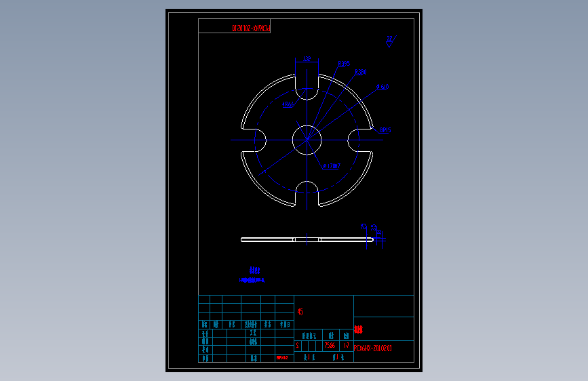Click the side section view of the disc
Image resolution: width=588 pixels, height=381 pixels.
point(307,239)
